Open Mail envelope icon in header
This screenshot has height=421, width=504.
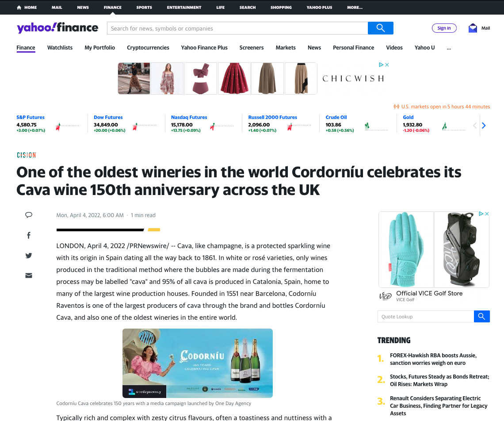473,28
